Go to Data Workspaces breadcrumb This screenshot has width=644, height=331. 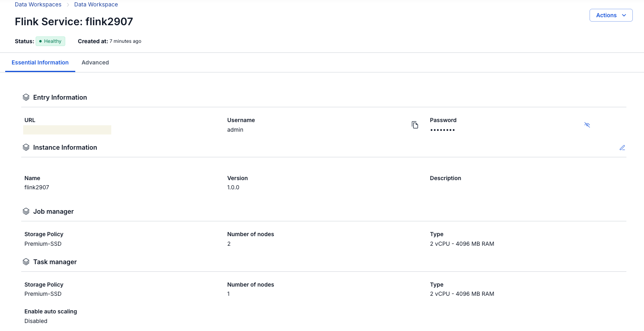click(x=38, y=4)
